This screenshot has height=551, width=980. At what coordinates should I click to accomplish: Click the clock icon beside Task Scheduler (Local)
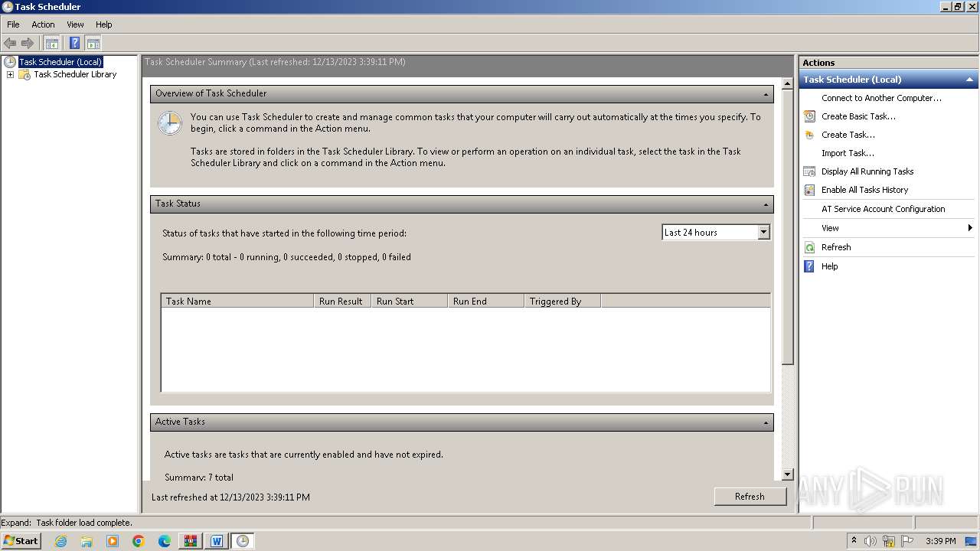tap(10, 62)
